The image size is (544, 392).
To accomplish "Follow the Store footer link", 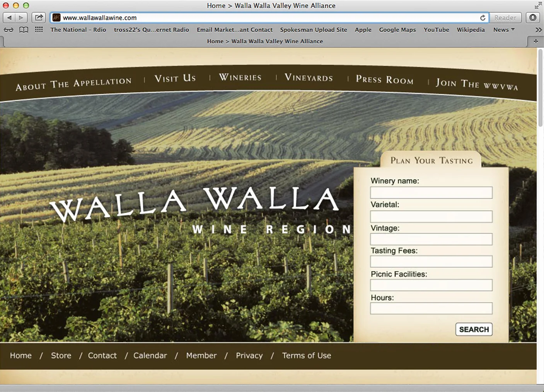I will [61, 356].
